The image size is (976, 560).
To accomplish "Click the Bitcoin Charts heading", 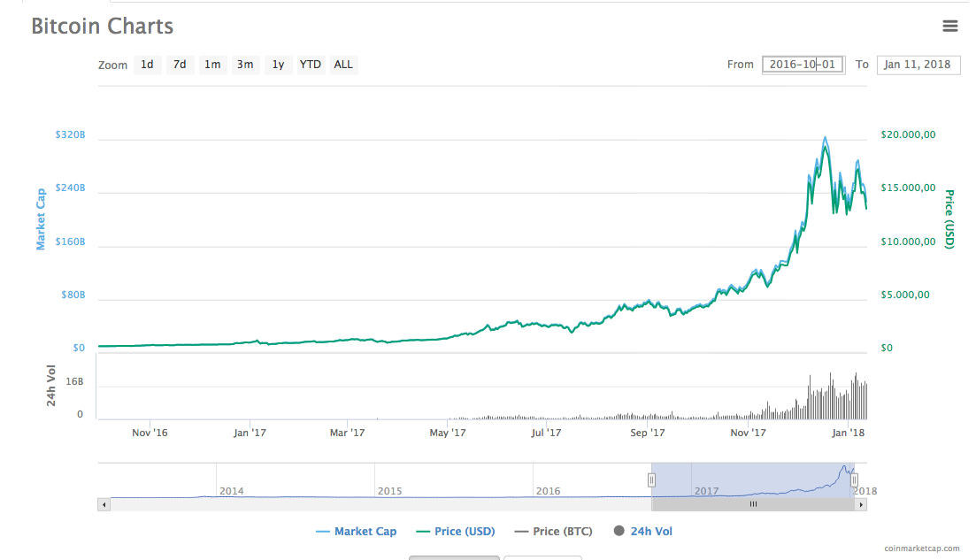I will (x=102, y=27).
